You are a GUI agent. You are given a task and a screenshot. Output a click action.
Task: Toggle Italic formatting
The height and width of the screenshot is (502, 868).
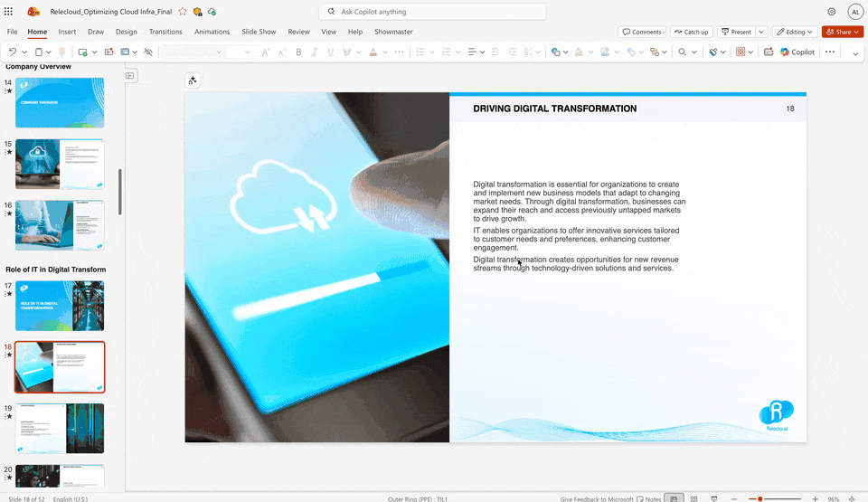point(315,52)
